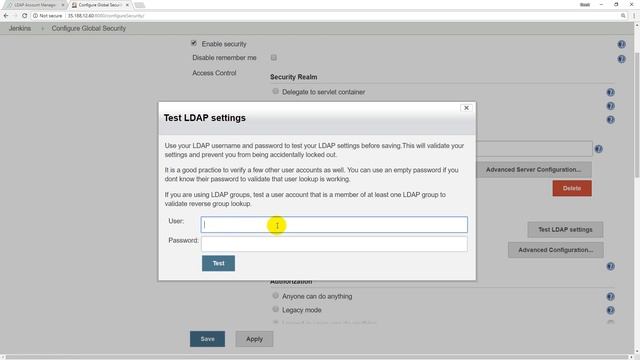Open help for Enable security

pyautogui.click(x=621, y=44)
